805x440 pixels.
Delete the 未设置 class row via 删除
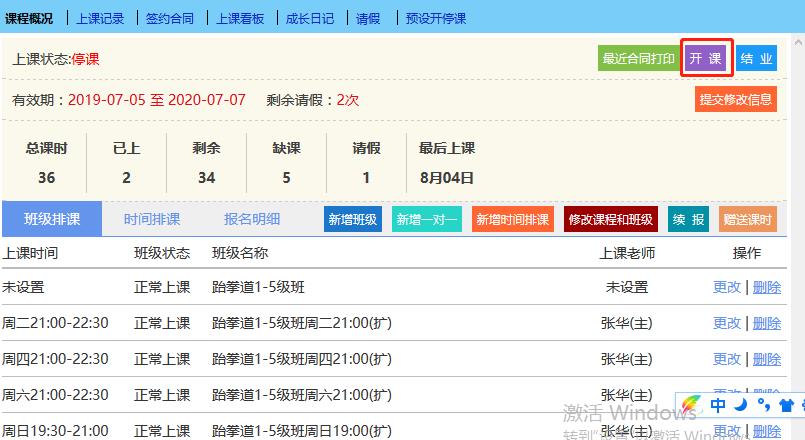(x=767, y=287)
